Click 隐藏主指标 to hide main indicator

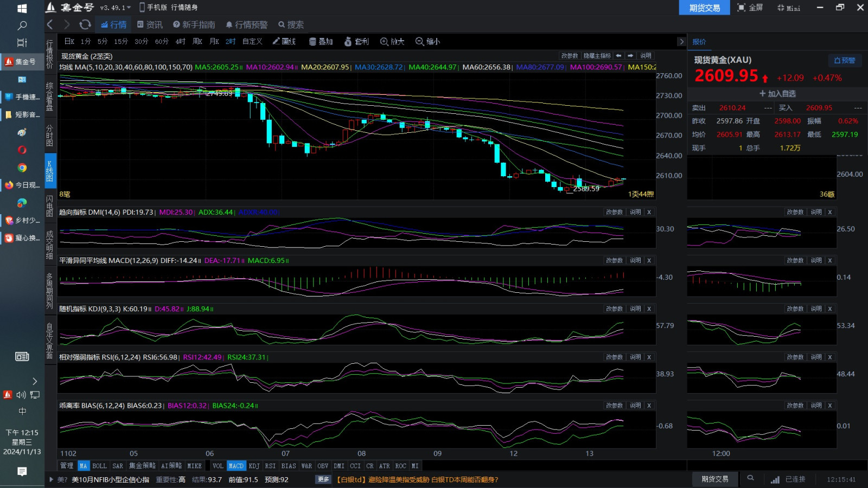[x=597, y=56]
